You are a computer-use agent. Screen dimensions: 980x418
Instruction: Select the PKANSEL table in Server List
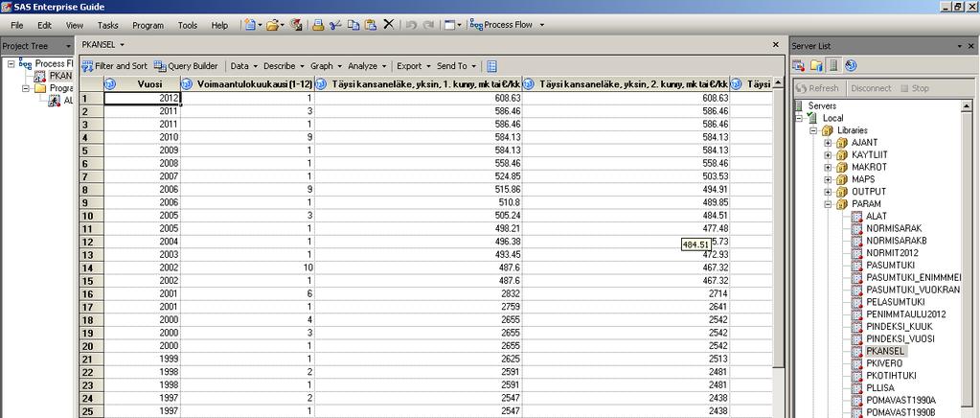tap(885, 351)
